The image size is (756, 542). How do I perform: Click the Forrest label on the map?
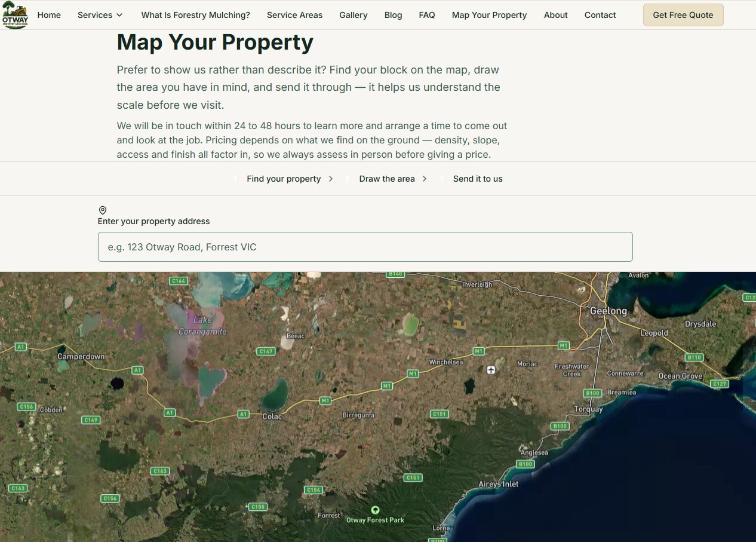[329, 515]
